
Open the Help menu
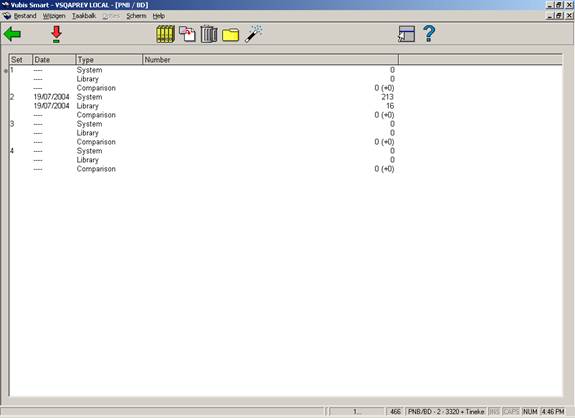158,16
